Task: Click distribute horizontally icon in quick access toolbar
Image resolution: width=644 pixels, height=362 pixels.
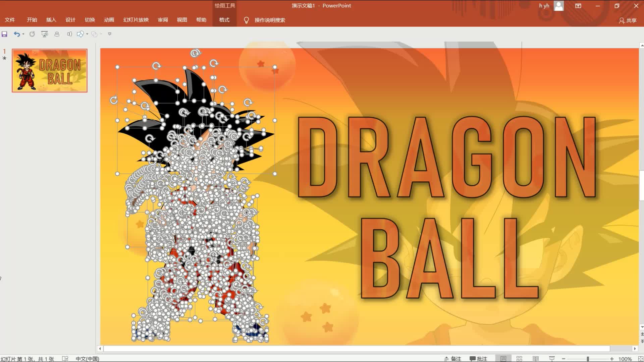Action: click(69, 34)
